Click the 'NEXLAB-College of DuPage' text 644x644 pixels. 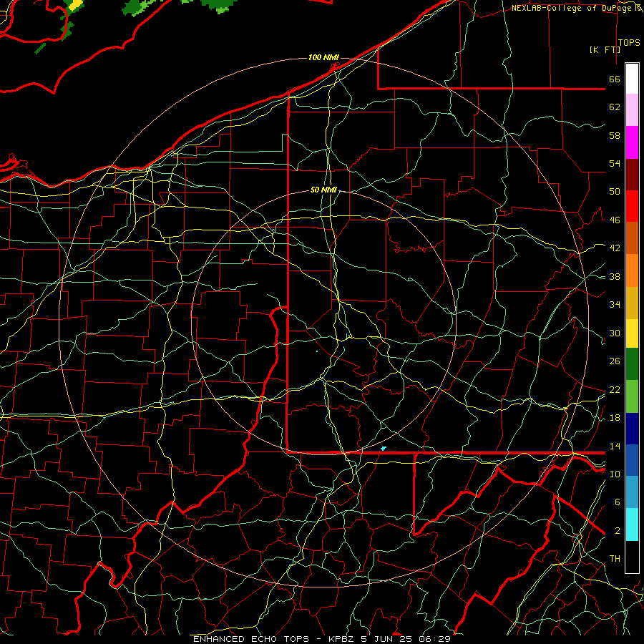coord(570,8)
